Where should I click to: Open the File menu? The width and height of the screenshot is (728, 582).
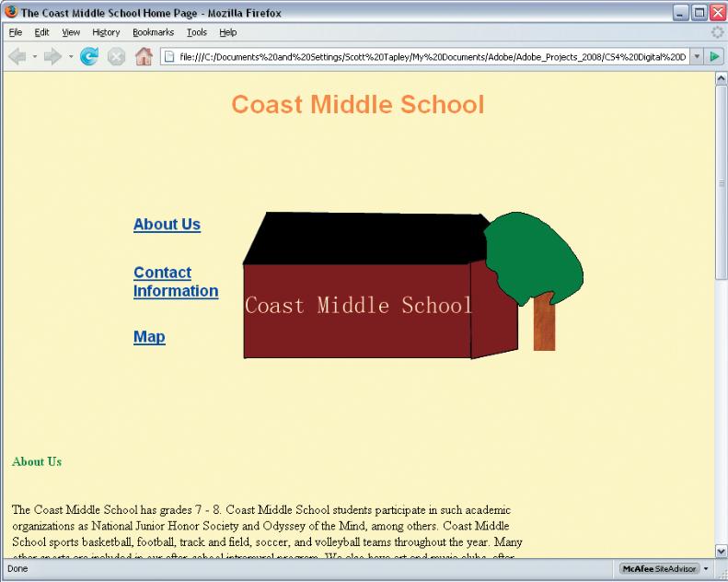[16, 32]
